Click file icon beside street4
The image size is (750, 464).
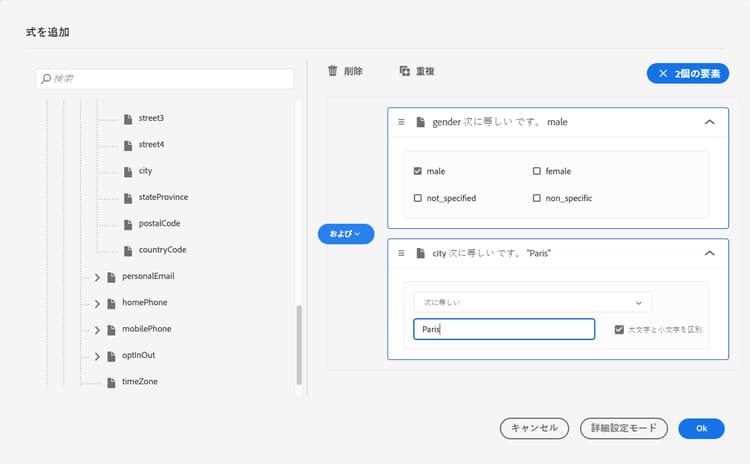[128, 145]
